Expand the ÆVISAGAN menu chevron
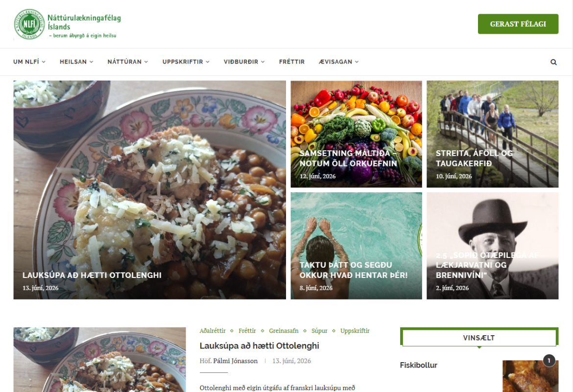 tap(357, 62)
